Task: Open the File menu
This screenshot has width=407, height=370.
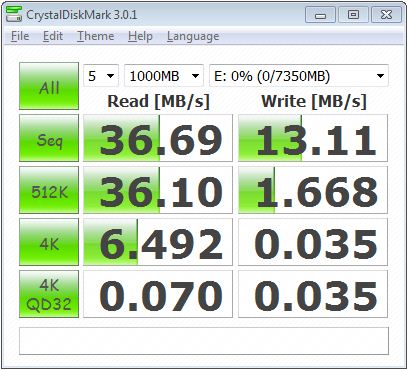Action: tap(20, 36)
